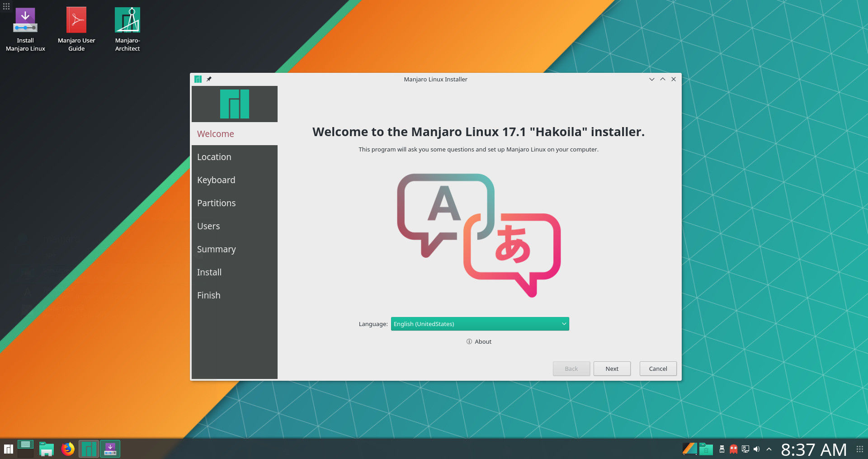Launch the Manjaro-Architect desktop icon
Viewport: 868px width, 459px height.
127,30
